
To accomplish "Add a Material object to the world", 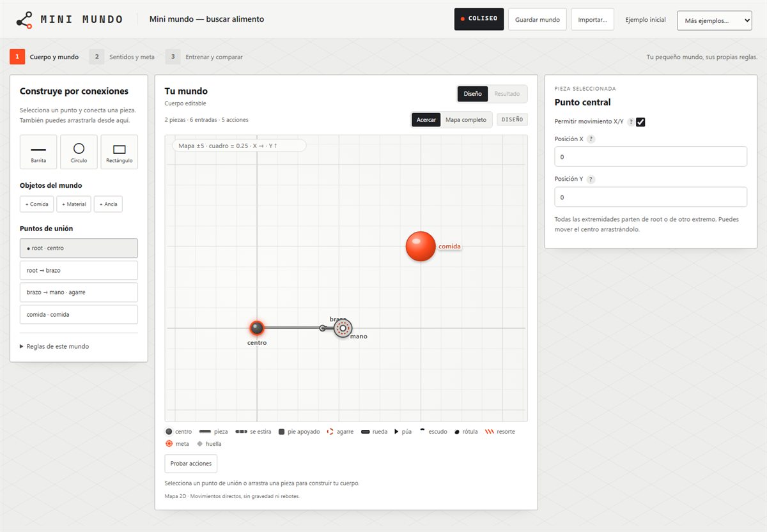I will [74, 204].
